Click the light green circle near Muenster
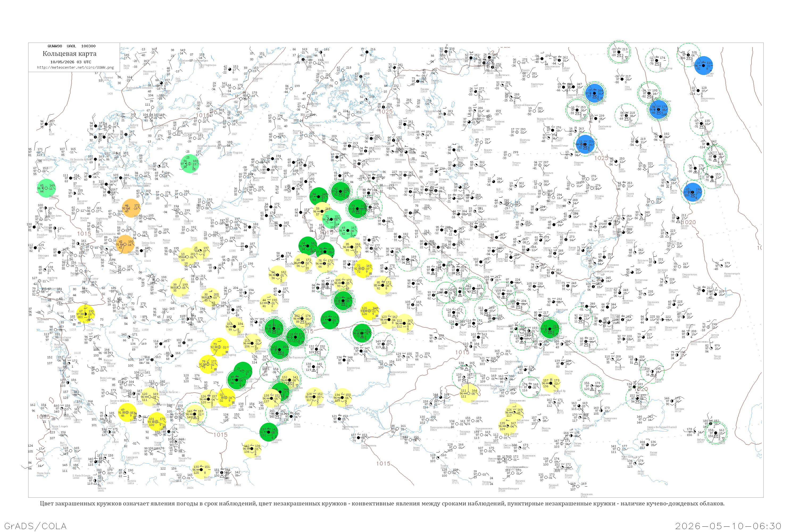The height and width of the screenshot is (532, 798). [47, 188]
